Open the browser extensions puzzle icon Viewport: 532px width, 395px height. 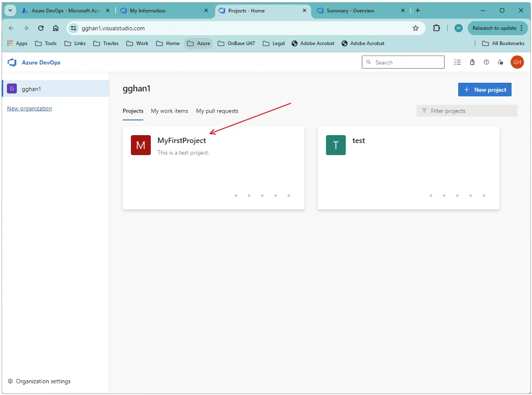coord(437,28)
